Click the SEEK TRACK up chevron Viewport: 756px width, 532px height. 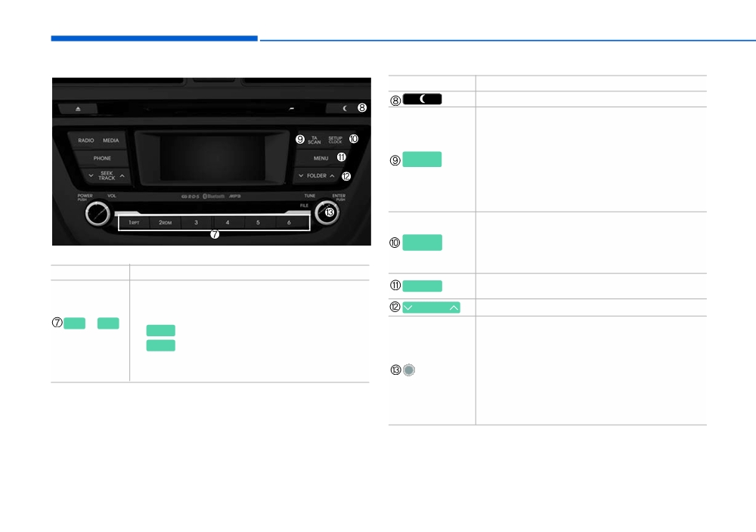122,176
